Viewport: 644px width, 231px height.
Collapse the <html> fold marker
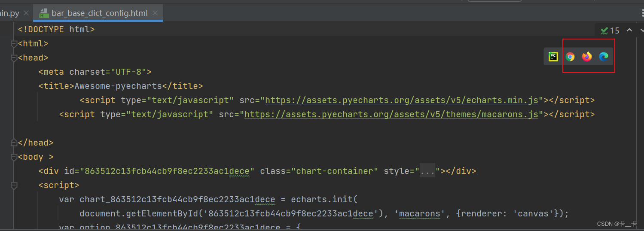14,44
